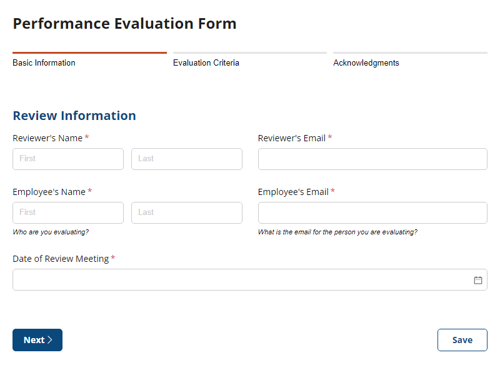Click the Date of Review Meeting label

pos(61,259)
